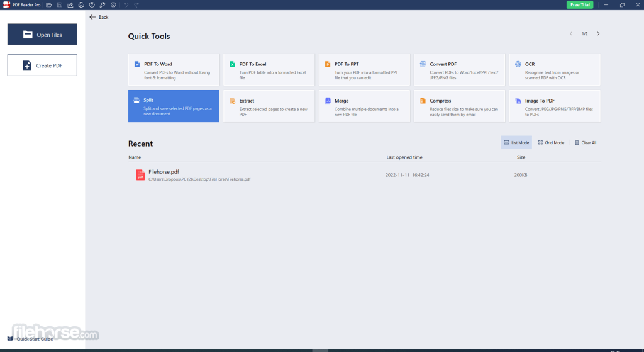
Task: Click the share icon in title bar
Action: click(x=70, y=5)
